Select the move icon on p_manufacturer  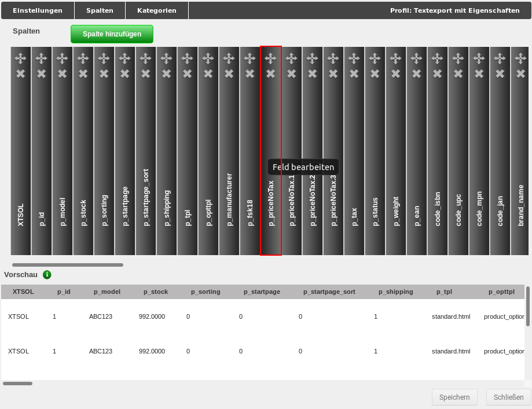click(228, 58)
